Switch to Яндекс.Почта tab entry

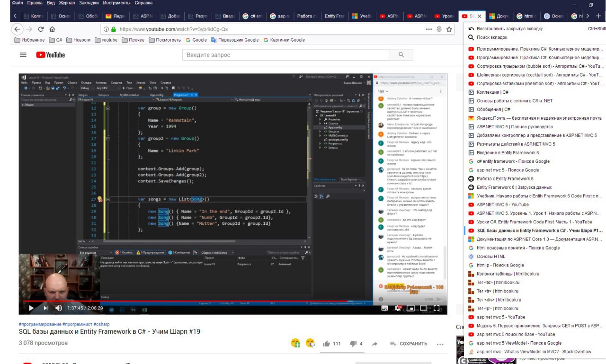pos(535,118)
